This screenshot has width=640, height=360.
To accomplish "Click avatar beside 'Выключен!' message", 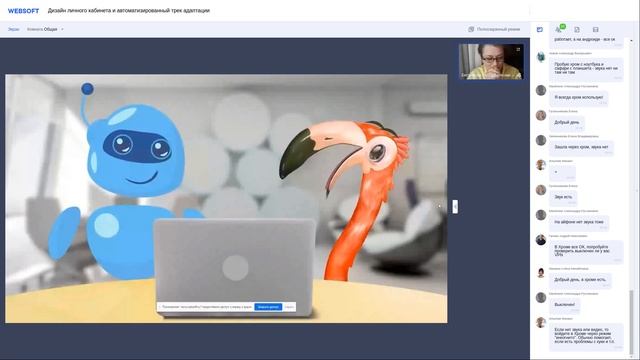I will tap(541, 298).
